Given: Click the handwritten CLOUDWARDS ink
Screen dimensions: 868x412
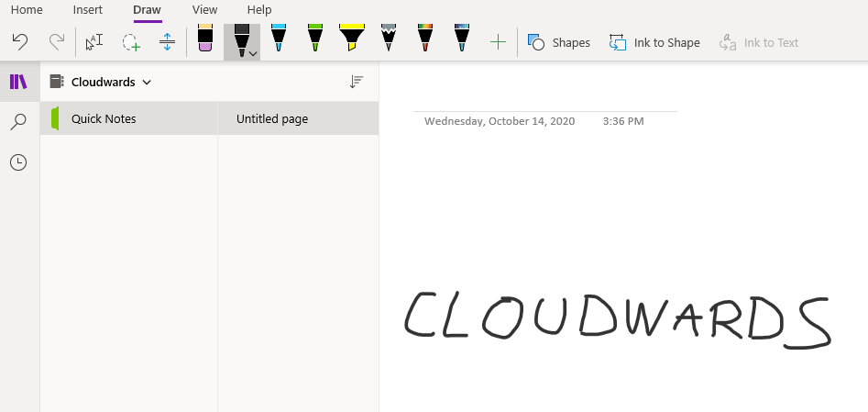Looking at the screenshot, I should pyautogui.click(x=618, y=320).
